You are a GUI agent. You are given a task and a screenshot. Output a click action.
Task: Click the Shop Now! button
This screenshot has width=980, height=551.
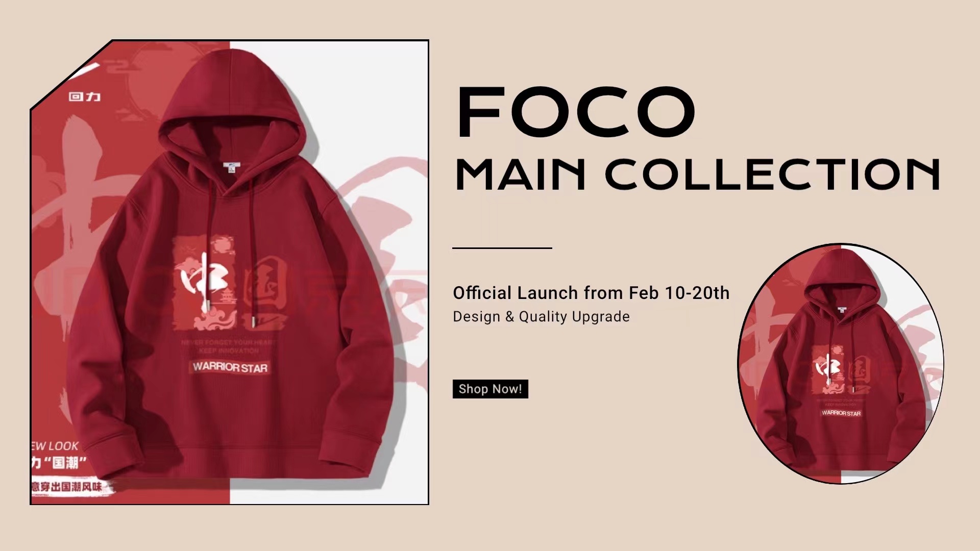[490, 389]
